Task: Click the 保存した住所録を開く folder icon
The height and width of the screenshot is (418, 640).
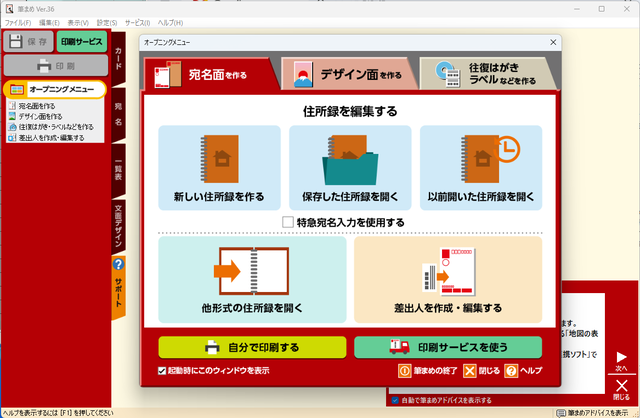Action: (x=350, y=160)
